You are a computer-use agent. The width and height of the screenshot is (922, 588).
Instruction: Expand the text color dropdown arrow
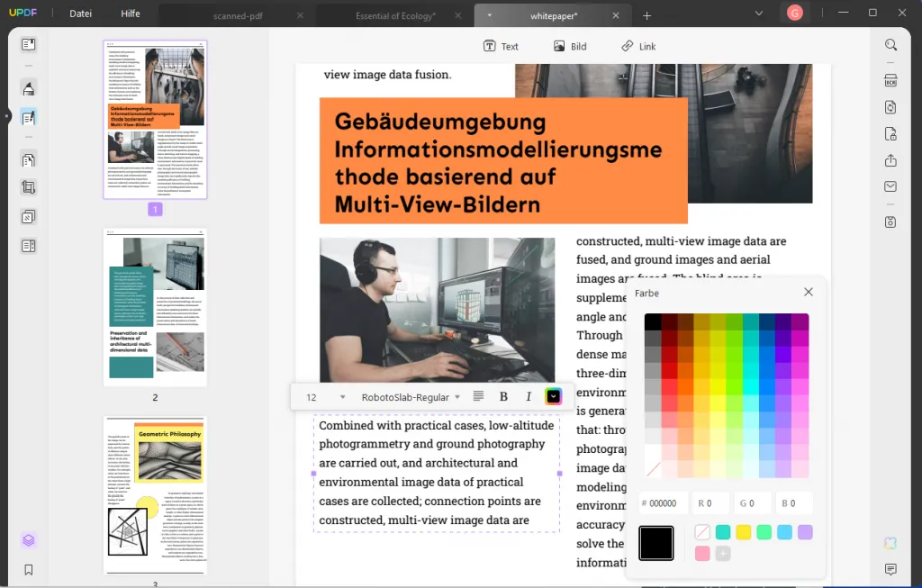pyautogui.click(x=553, y=396)
